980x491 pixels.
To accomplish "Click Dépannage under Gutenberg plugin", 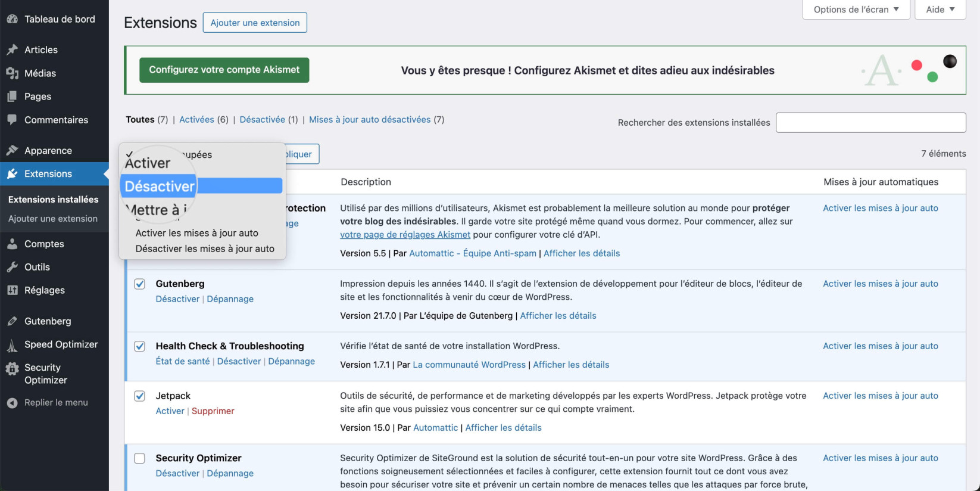I will [230, 299].
